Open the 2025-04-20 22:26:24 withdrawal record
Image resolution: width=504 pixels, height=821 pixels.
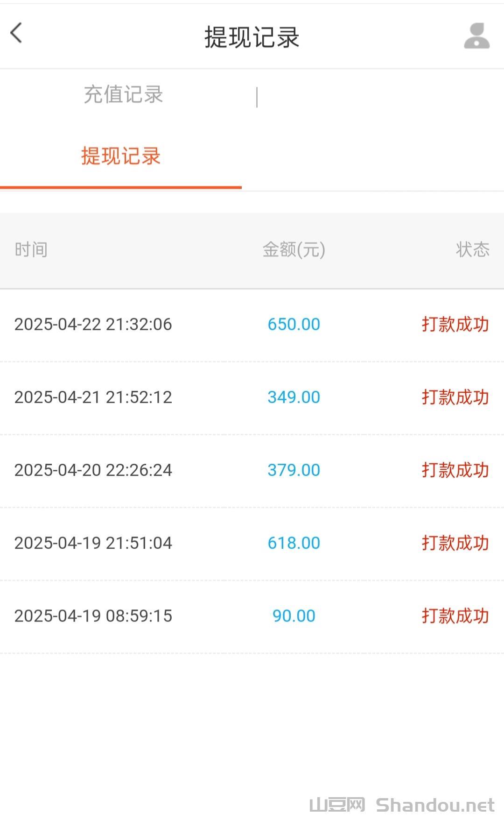coord(93,470)
